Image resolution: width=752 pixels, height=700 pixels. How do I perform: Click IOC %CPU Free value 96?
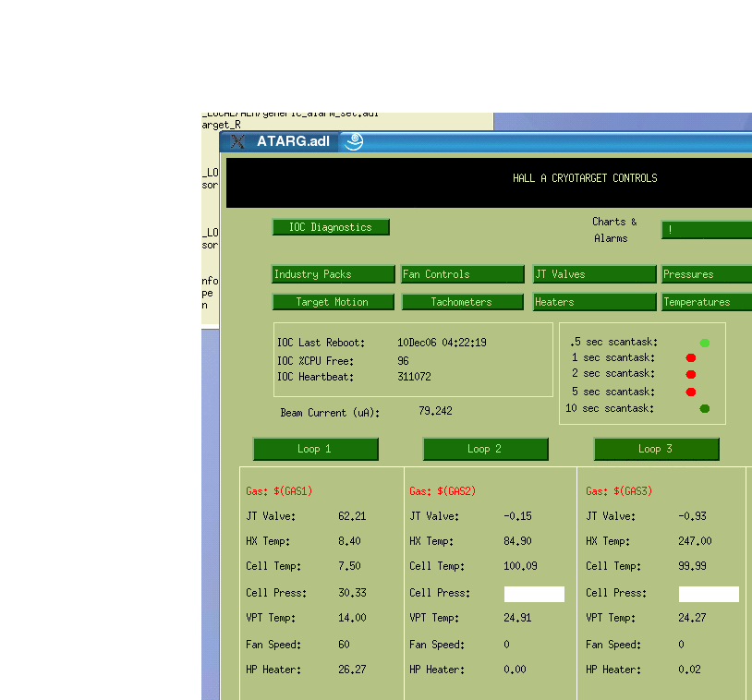point(403,360)
